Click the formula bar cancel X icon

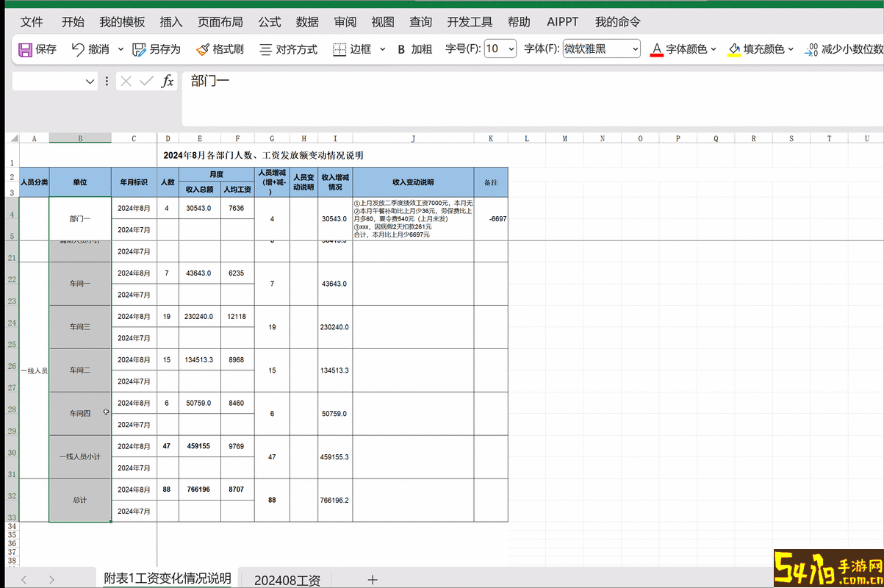click(x=126, y=81)
